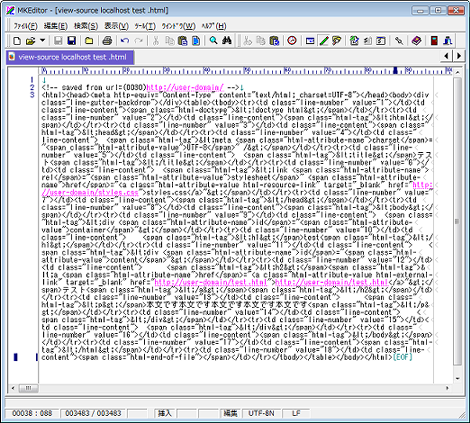Image resolution: width=470 pixels, height=423 pixels.
Task: Click the blue person icon on toolbar
Action: pos(448,41)
